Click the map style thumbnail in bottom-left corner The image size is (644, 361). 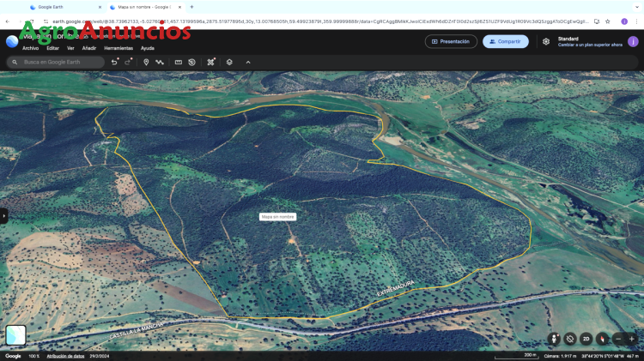pyautogui.click(x=15, y=335)
